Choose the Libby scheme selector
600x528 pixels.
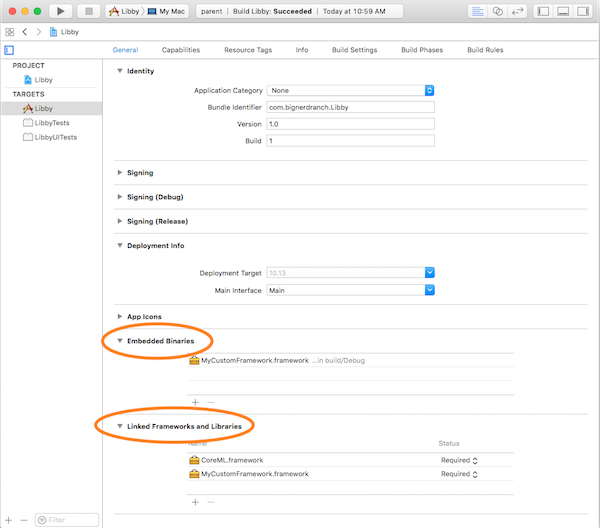(124, 11)
